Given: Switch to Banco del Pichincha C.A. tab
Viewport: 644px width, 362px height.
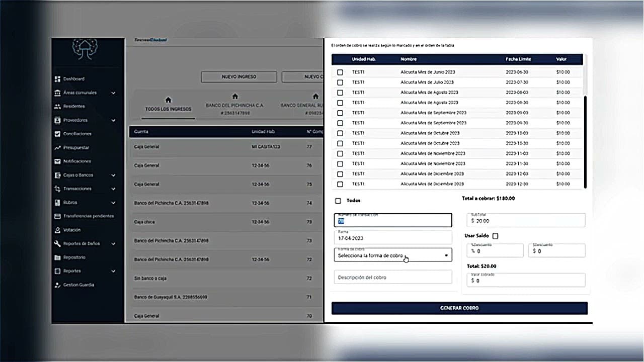Looking at the screenshot, I should 235,105.
